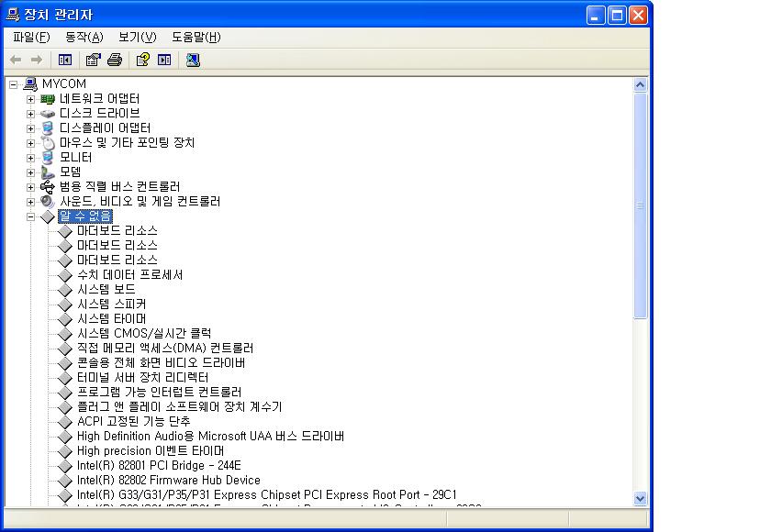Expand the 사운드, 비디오 및 게임 컨트롤러 node
The width and height of the screenshot is (771, 532).
point(30,202)
